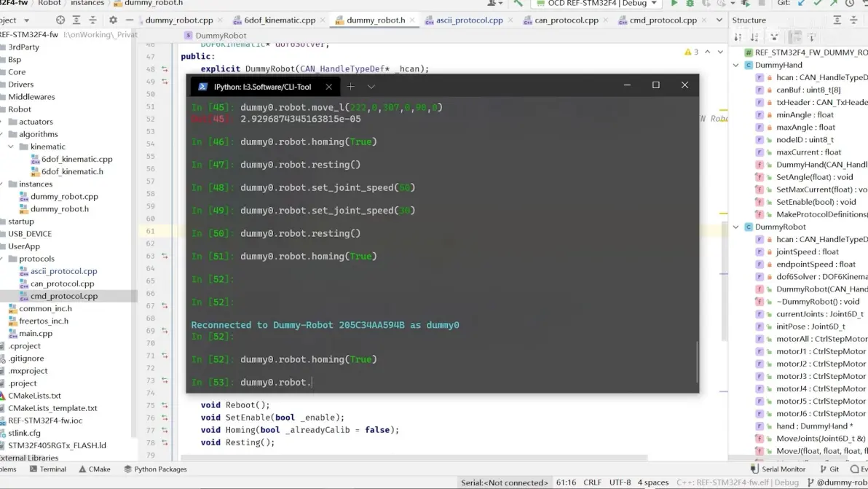Open terminal profile dropdown chevron
Screen dimensions: 868x489
[371, 87]
